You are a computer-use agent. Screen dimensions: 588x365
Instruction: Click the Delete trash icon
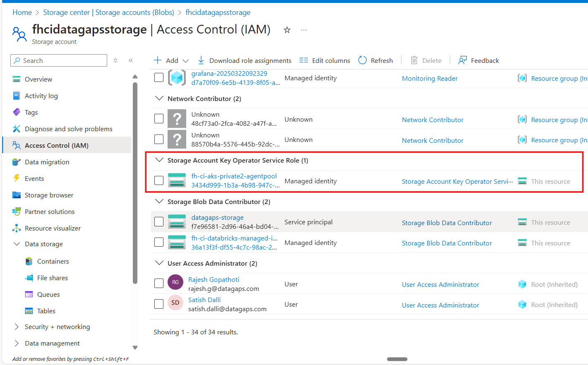tap(414, 60)
